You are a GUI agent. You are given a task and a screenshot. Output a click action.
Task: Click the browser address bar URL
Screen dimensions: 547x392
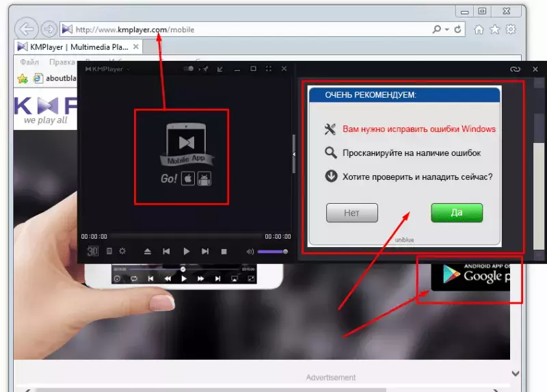(135, 29)
